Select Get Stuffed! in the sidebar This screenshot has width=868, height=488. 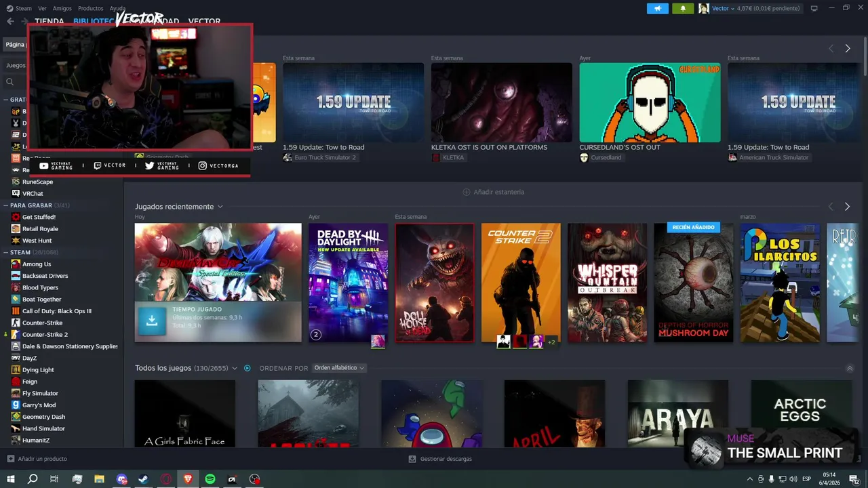(39, 217)
